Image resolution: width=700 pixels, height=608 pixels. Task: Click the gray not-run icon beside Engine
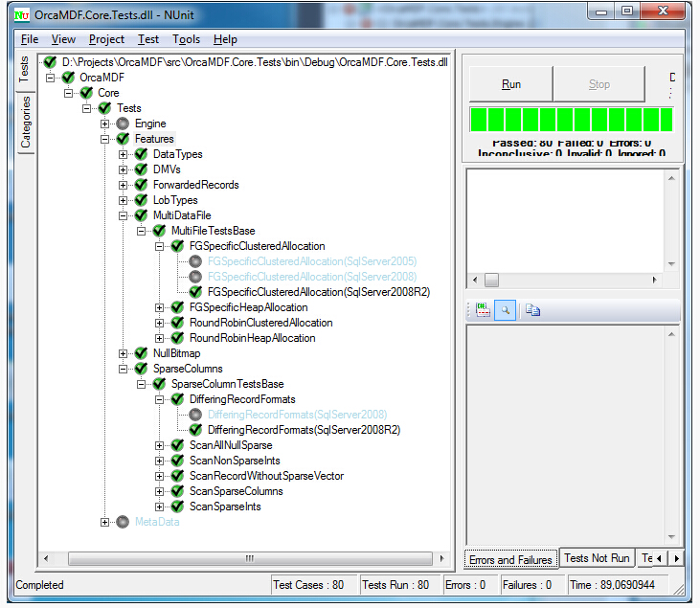[x=123, y=124]
